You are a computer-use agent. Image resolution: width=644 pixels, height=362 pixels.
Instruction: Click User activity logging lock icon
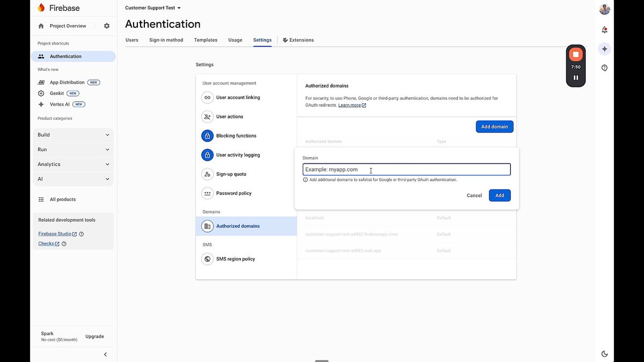pyautogui.click(x=207, y=155)
